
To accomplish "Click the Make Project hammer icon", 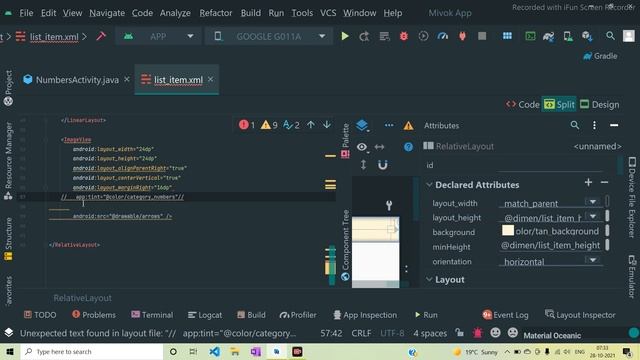I will [101, 36].
